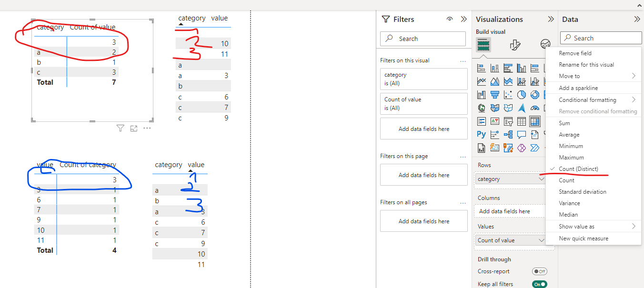Open the Analytics magnifier icon
Screen dimensions: 644x288
[546, 44]
